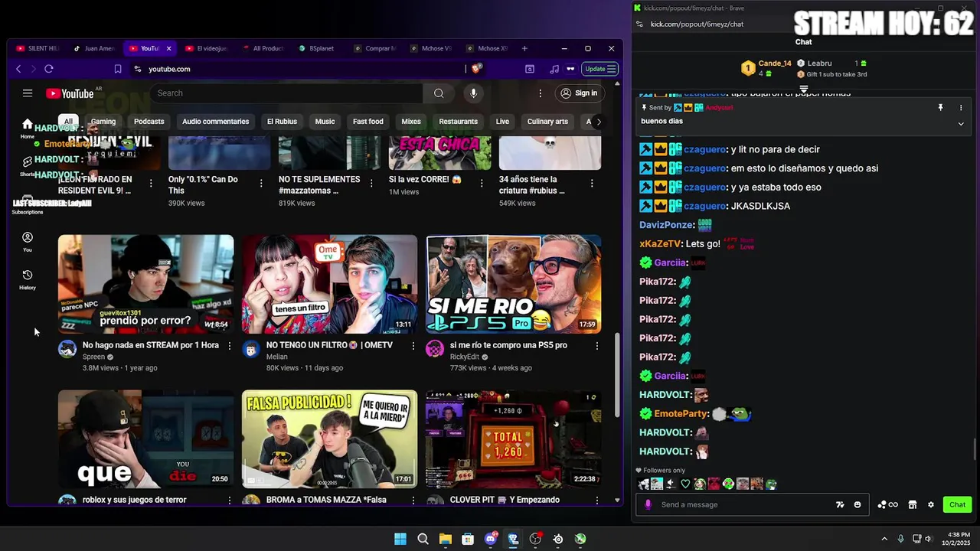Open options for "si me río te compro" video
Viewport: 980px width, 551px height.
[596, 346]
